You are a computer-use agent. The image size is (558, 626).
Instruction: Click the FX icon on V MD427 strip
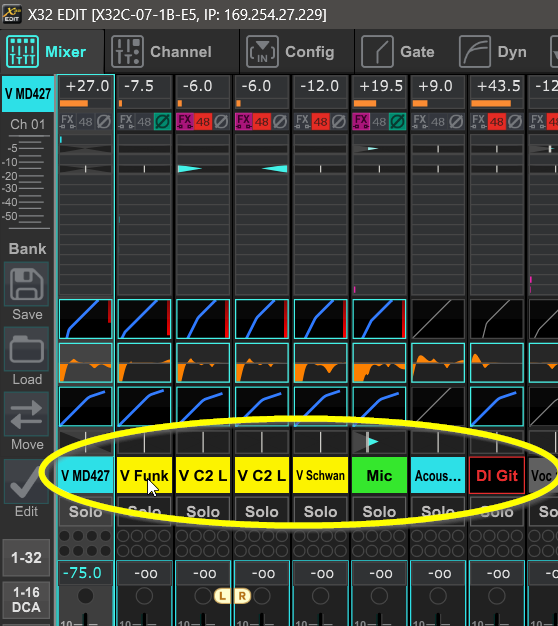point(67,121)
